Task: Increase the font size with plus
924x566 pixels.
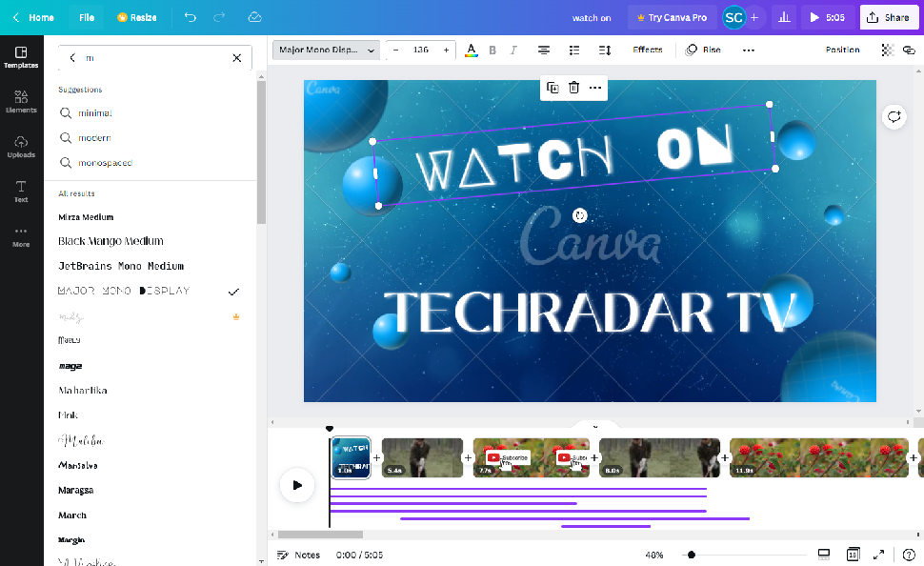Action: 446,51
